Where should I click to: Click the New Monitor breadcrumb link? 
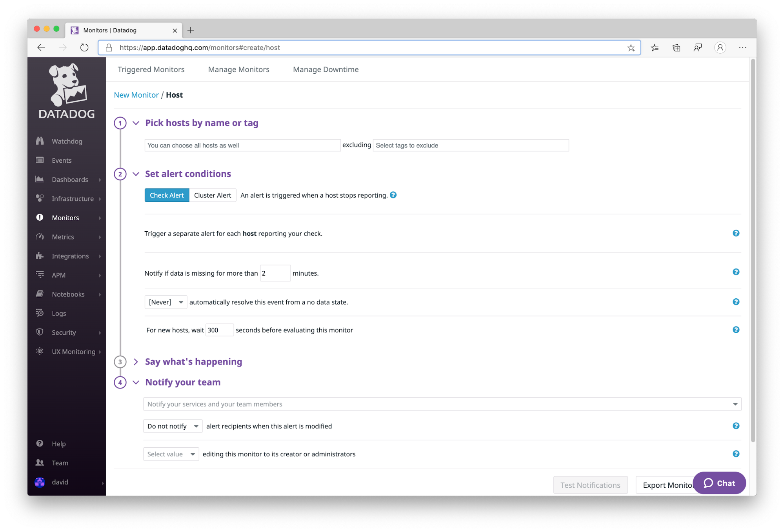pyautogui.click(x=135, y=94)
